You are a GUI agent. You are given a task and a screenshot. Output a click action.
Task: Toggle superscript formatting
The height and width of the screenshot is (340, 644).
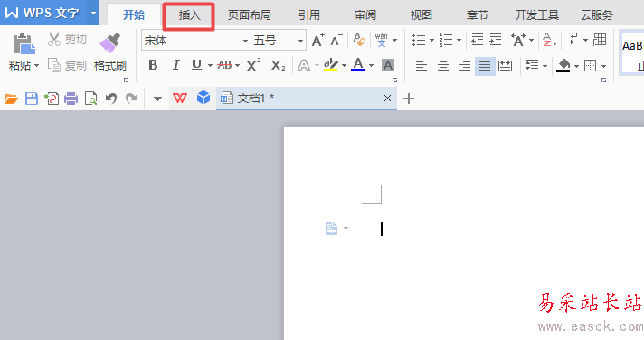(x=254, y=65)
